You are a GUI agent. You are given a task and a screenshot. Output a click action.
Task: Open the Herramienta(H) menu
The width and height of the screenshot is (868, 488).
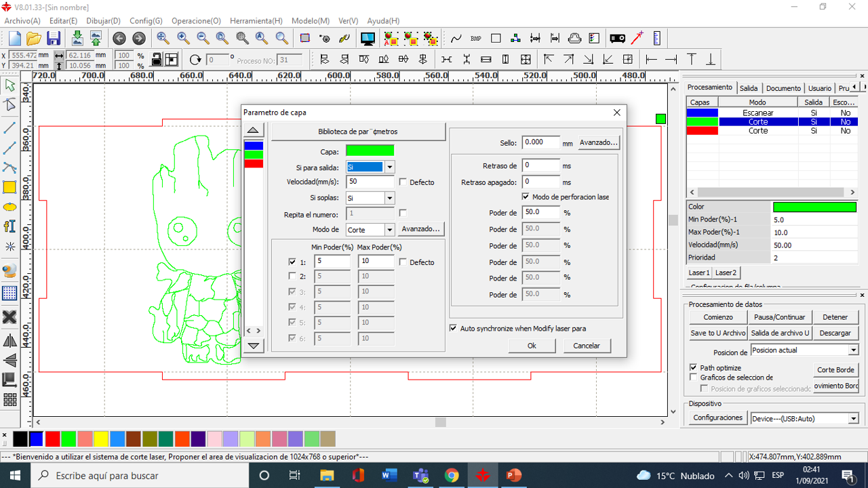pos(256,21)
